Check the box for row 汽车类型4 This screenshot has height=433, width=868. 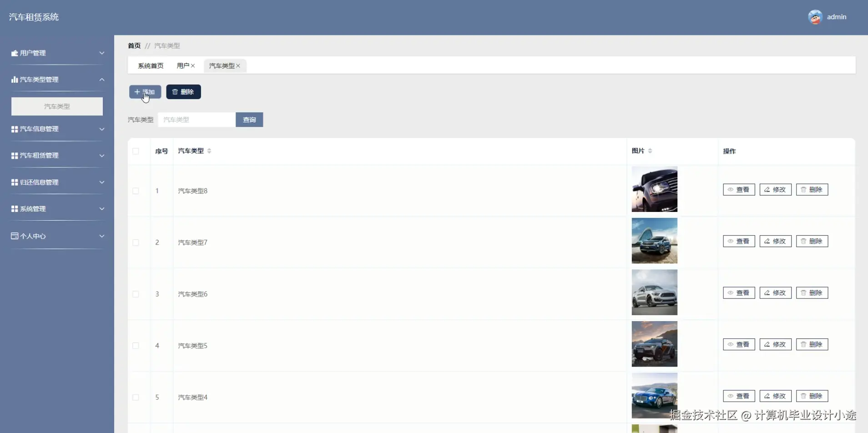click(x=136, y=398)
